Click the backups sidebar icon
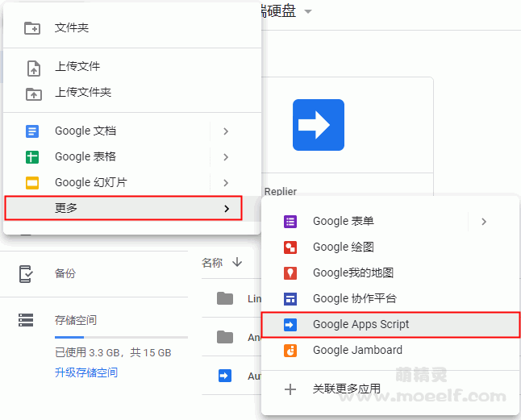521x420 pixels. (26, 274)
